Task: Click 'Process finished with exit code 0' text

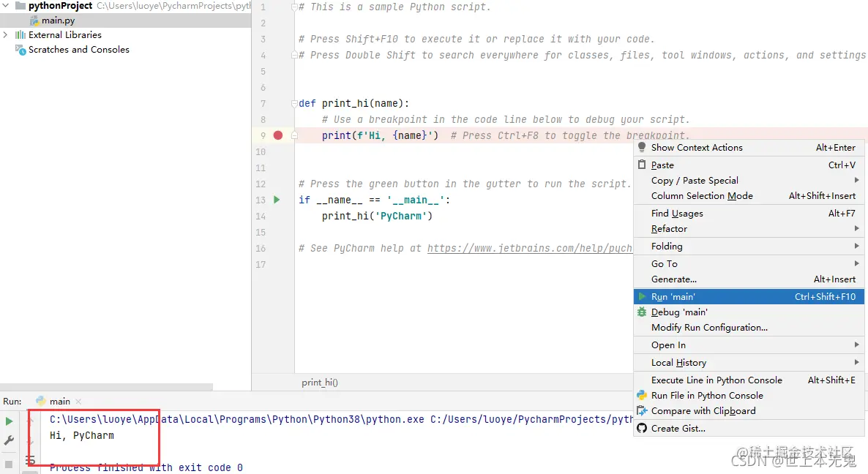Action: tap(146, 468)
